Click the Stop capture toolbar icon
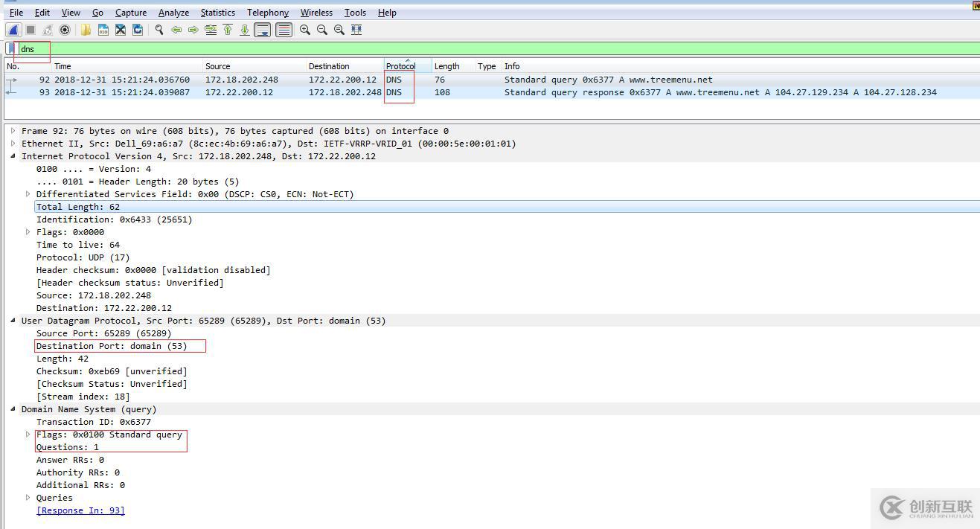Screen dimensions: 980x529 (31, 30)
